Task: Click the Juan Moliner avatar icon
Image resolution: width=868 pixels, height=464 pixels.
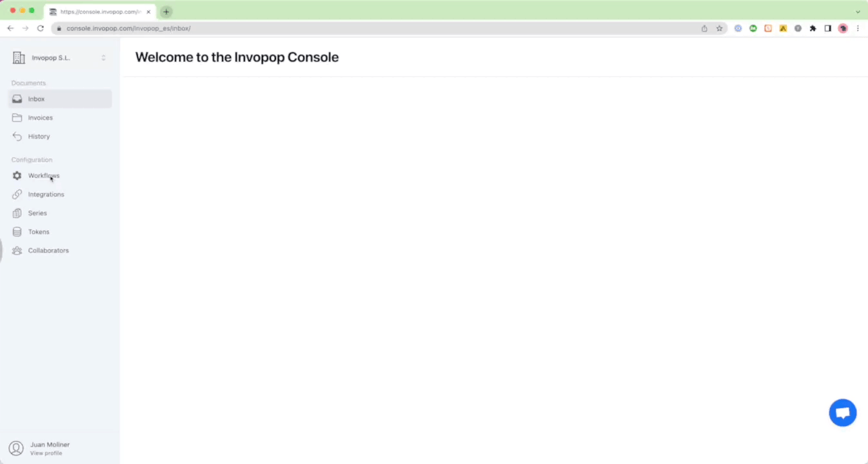Action: tap(16, 449)
